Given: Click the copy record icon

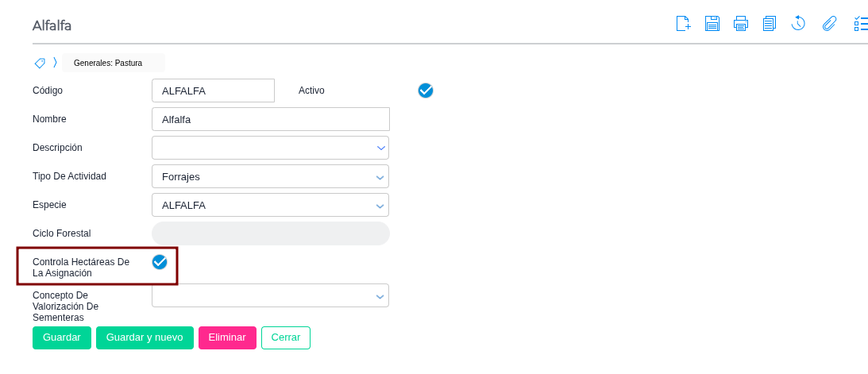Looking at the screenshot, I should [769, 24].
